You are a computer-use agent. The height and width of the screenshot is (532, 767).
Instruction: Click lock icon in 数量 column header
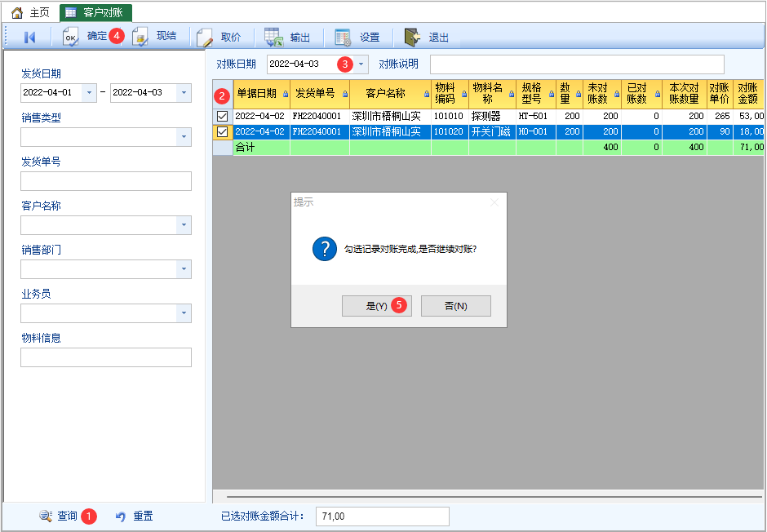tap(579, 94)
